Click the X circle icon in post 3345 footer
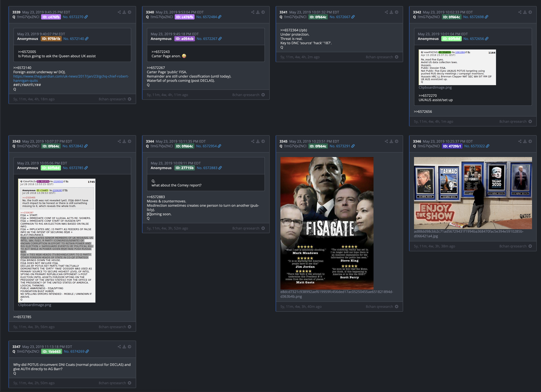Screen dimensions: 541x392 [397, 307]
